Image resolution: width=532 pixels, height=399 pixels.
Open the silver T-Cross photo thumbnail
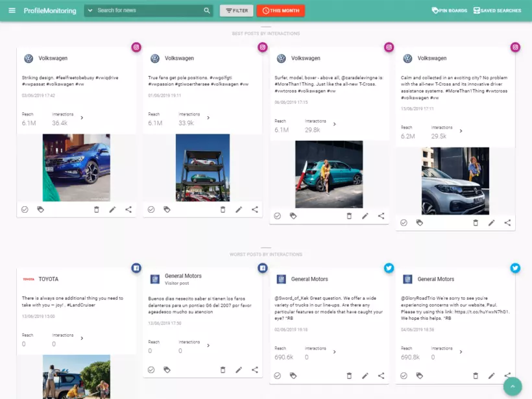(455, 181)
